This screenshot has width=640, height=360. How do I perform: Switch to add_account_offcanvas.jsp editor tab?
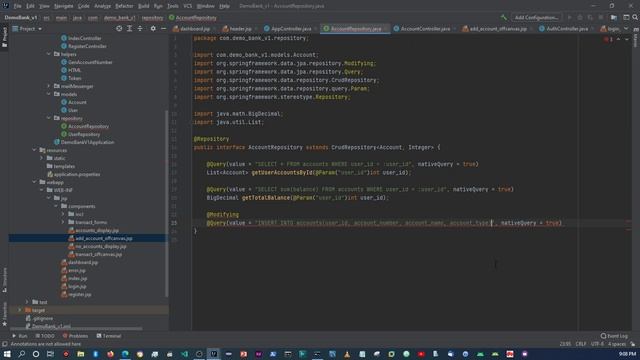[x=495, y=29]
